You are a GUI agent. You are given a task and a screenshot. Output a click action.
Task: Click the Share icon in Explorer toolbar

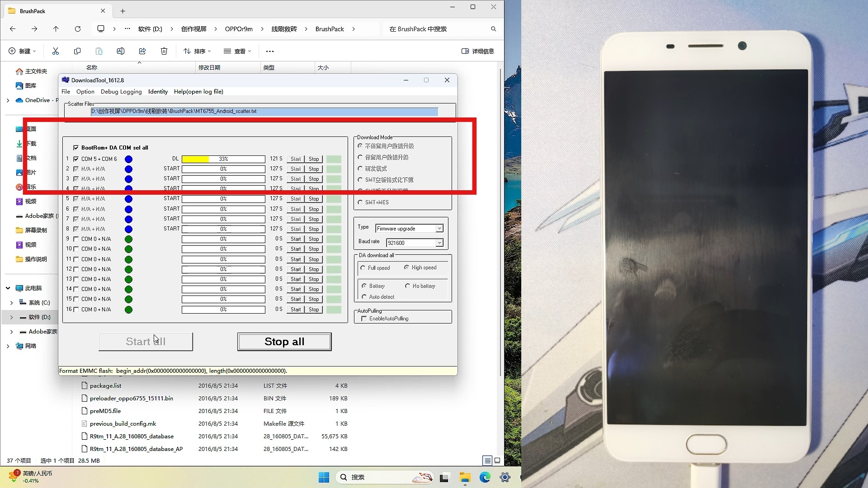(x=142, y=51)
